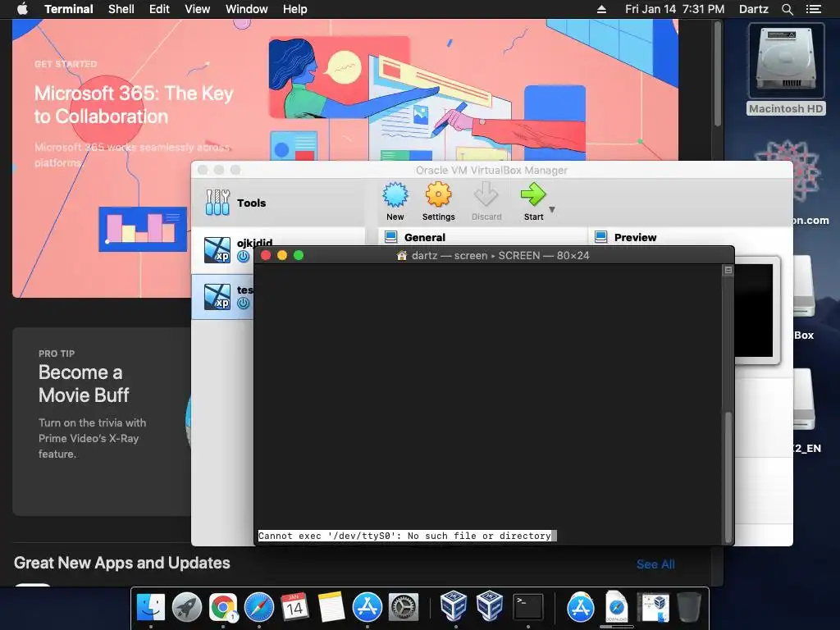This screenshot has width=840, height=630.
Task: Close the Terminal window with red button
Action: coord(265,256)
